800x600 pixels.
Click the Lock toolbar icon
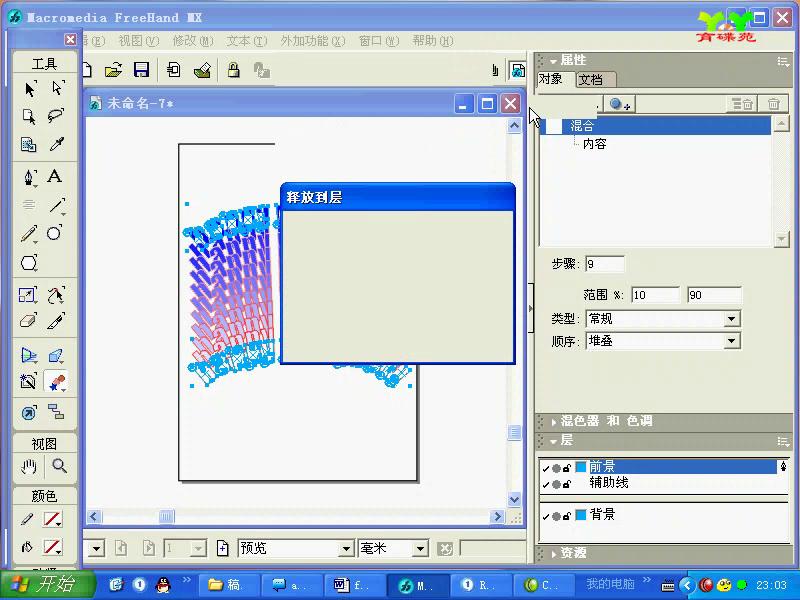point(234,70)
